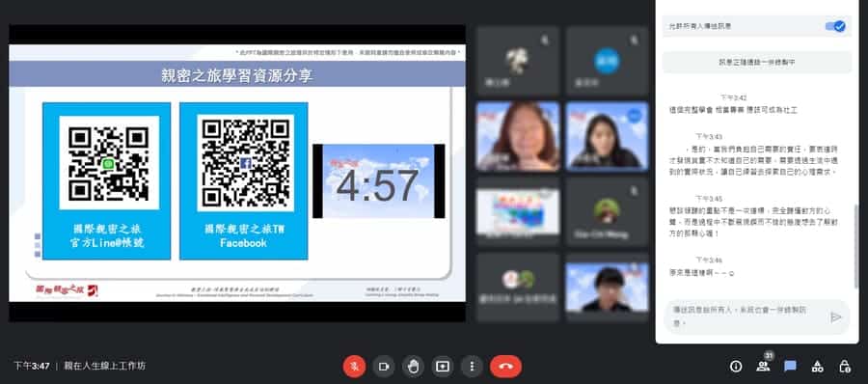This screenshot has width=868, height=384.
Task: Open the three-dot more options menu
Action: (x=472, y=367)
